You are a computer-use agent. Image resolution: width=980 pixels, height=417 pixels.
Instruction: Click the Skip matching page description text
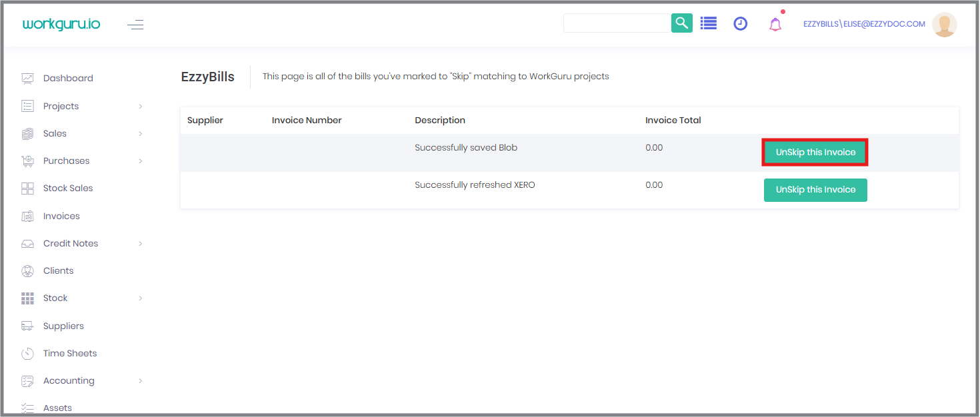[436, 77]
